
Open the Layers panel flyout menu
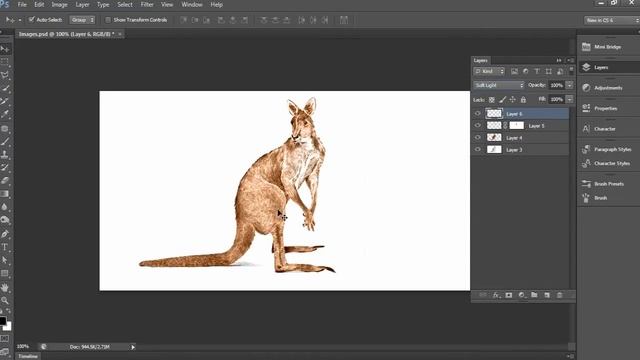[570, 60]
